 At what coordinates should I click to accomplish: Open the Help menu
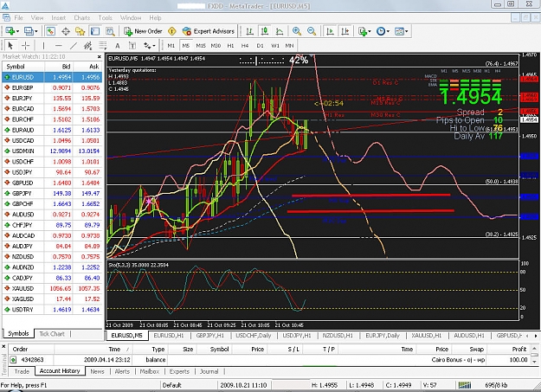pos(155,17)
